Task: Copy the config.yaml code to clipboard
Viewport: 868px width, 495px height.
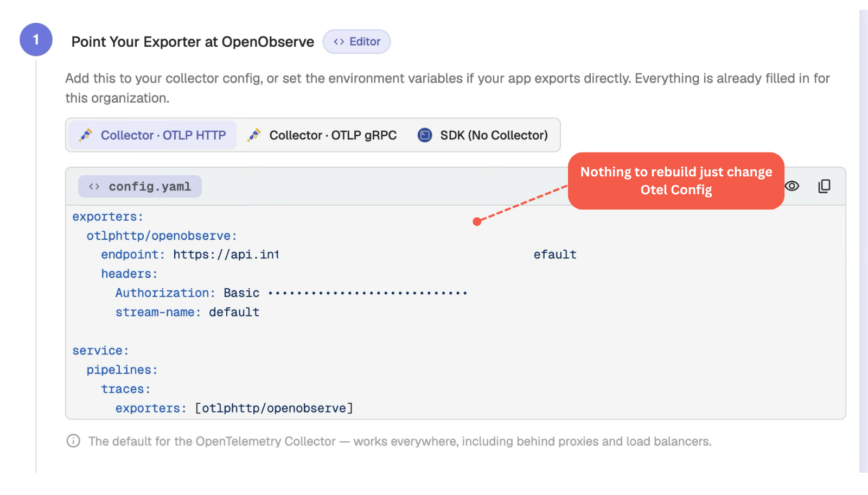Action: [824, 186]
